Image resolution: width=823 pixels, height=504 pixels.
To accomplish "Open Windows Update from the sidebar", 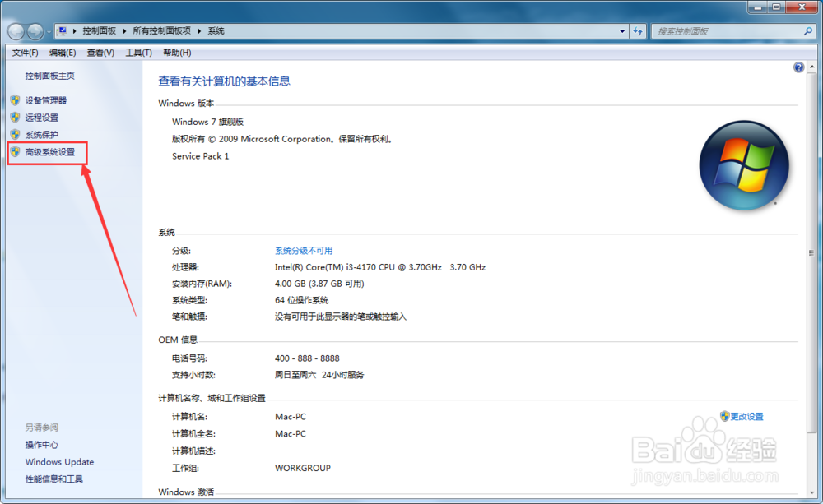I will point(58,462).
